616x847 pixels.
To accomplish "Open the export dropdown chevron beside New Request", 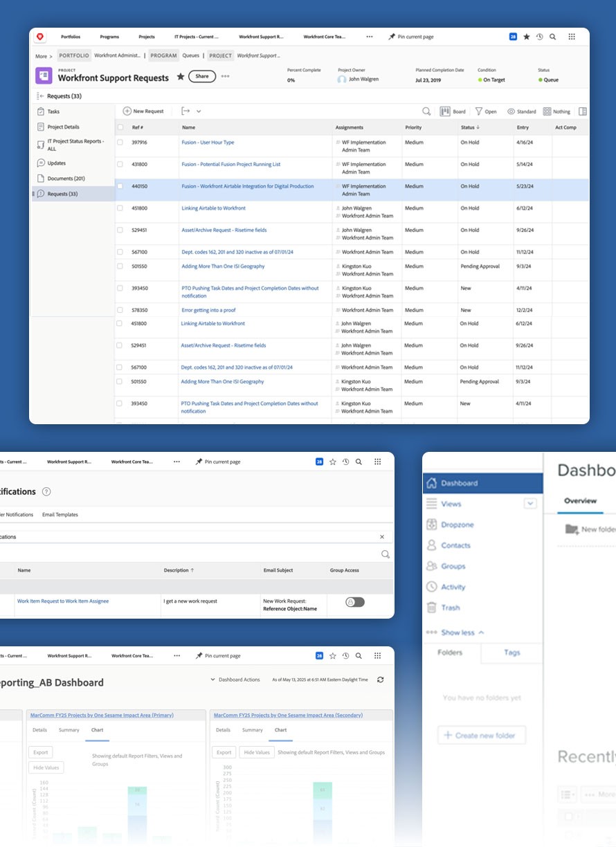I will [x=199, y=111].
